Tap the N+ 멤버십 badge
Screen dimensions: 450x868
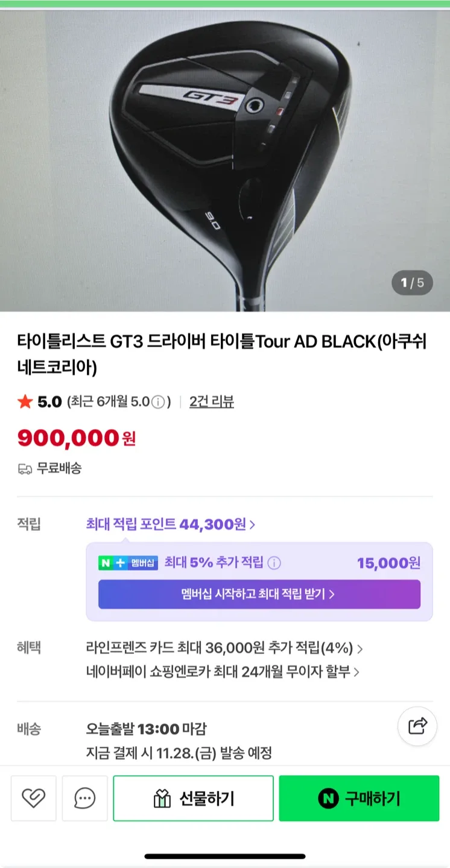click(x=128, y=563)
